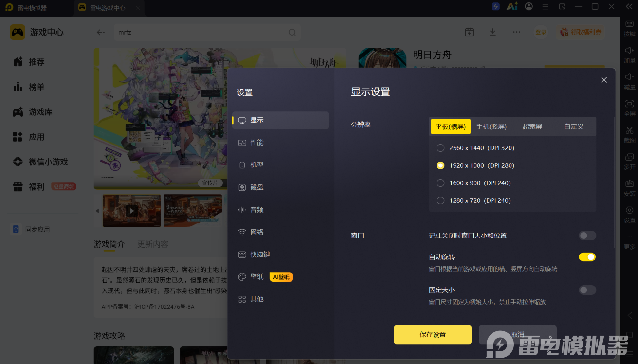The width and height of the screenshot is (638, 364).
Task: Open the calendar icon in game center toolbar
Action: pos(469,32)
